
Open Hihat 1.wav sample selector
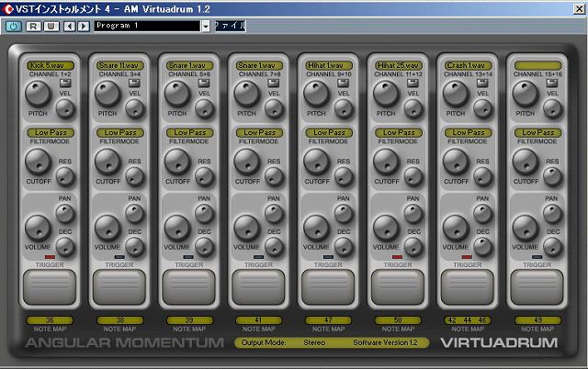tap(329, 65)
